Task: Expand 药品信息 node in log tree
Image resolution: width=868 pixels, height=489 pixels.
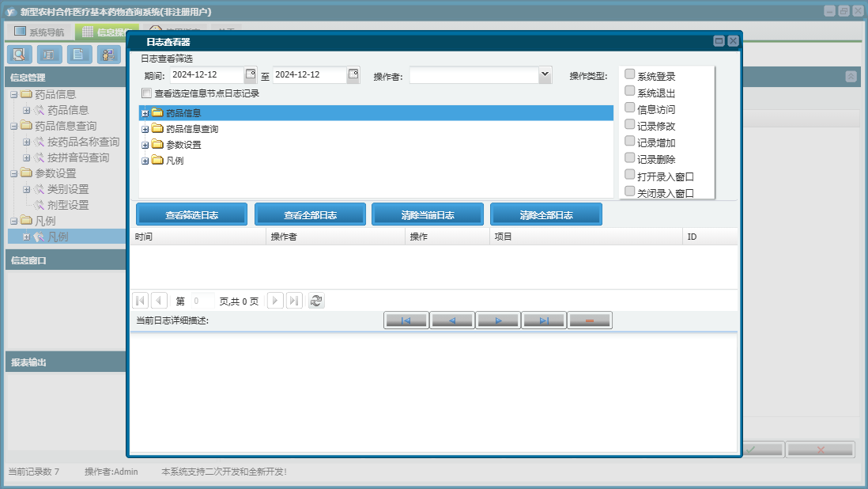Action: click(x=145, y=113)
